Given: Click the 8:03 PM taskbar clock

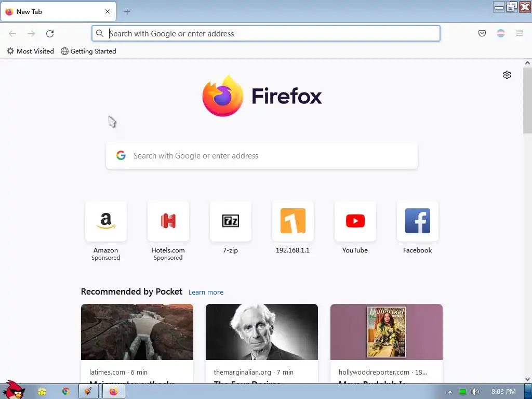Looking at the screenshot, I should click(x=503, y=392).
